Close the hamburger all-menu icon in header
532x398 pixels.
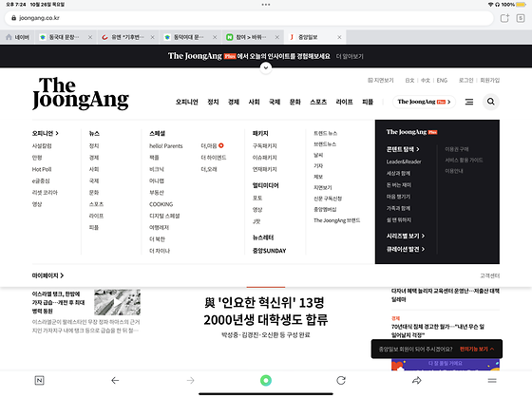469,102
